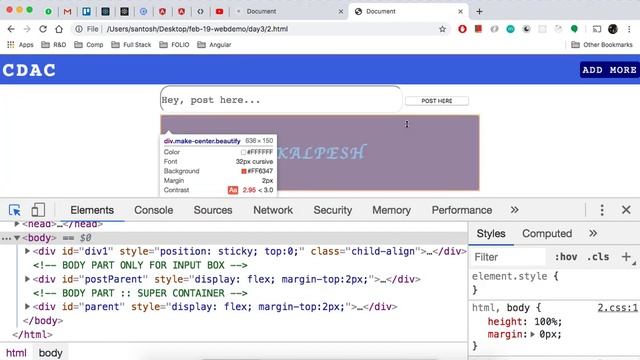Focus the 'Hey, post here...' input box

pos(281,99)
